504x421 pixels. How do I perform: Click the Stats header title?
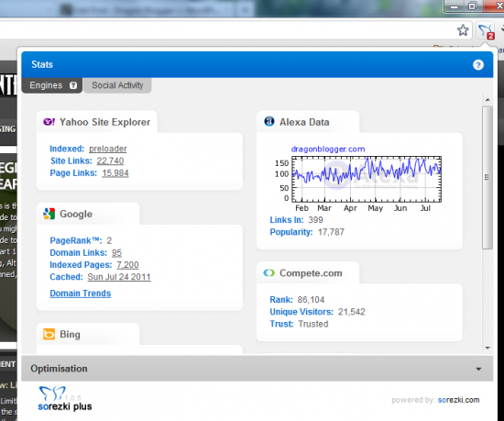coord(42,64)
